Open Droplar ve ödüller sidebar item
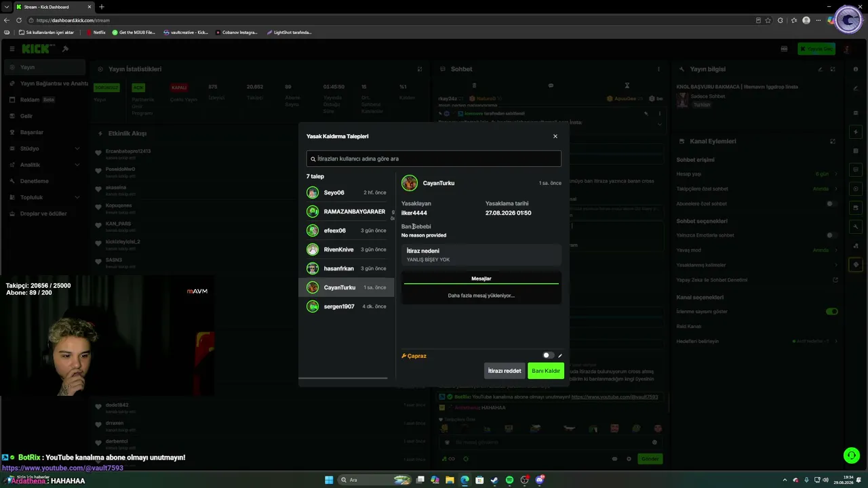The height and width of the screenshot is (488, 868). [x=45, y=213]
